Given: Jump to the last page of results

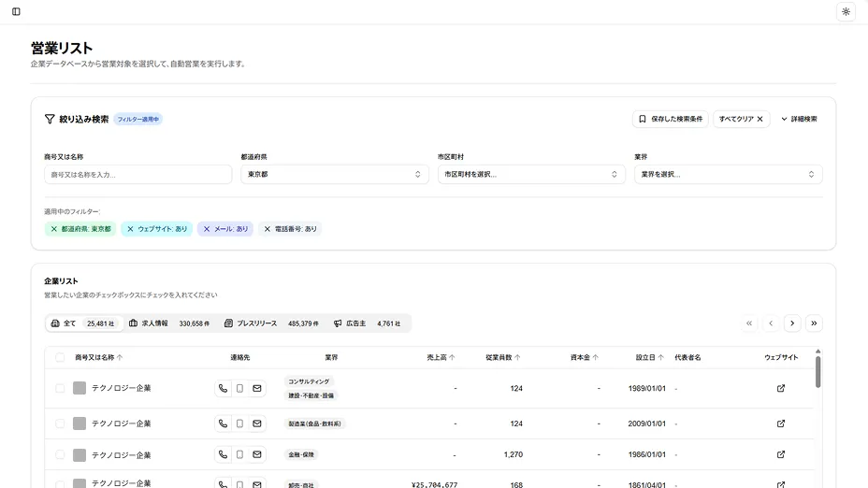Looking at the screenshot, I should coord(814,323).
